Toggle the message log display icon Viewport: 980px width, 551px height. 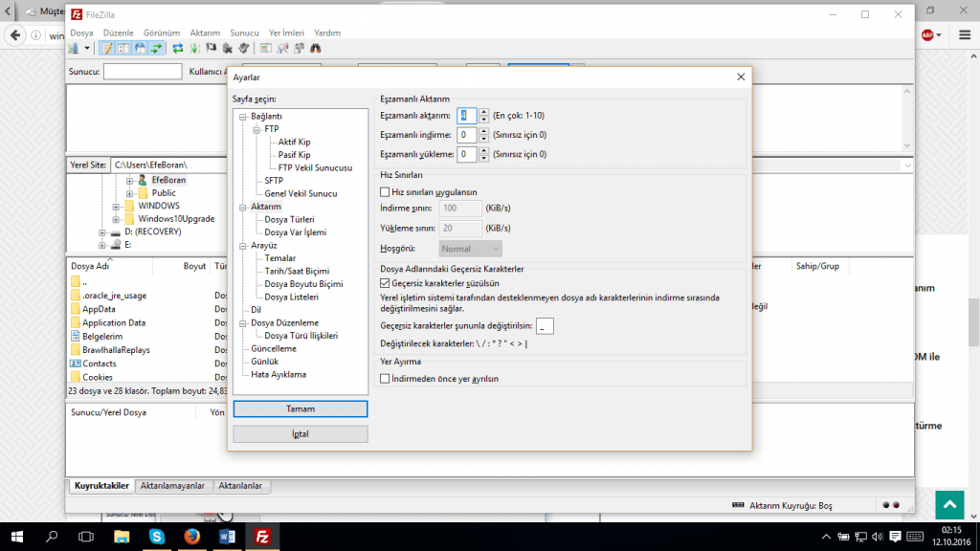[108, 48]
